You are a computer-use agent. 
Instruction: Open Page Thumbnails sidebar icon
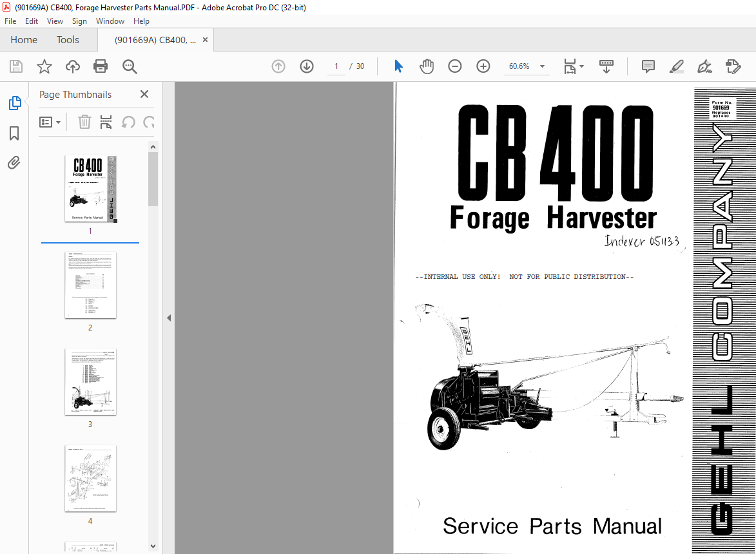click(x=14, y=102)
